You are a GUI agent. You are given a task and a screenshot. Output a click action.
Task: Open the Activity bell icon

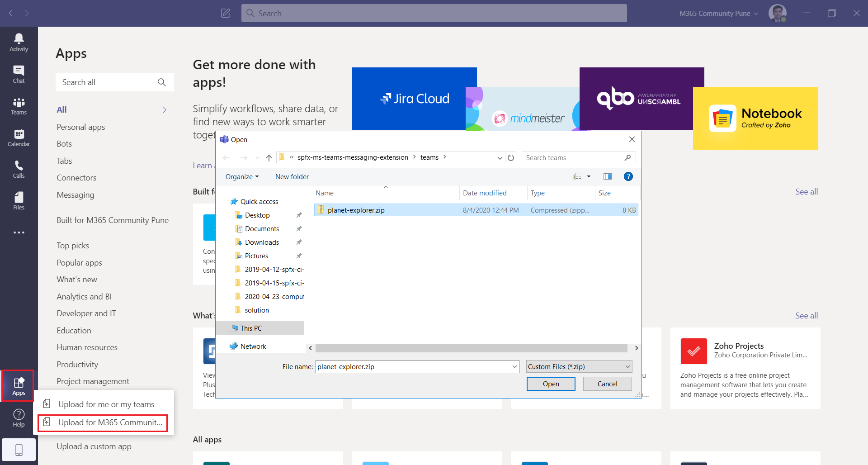[x=19, y=43]
